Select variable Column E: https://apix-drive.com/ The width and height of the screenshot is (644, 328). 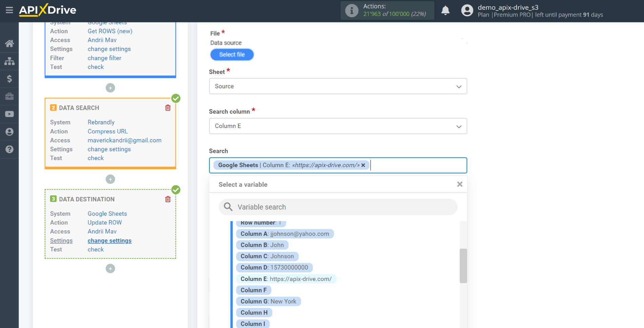[x=286, y=279]
